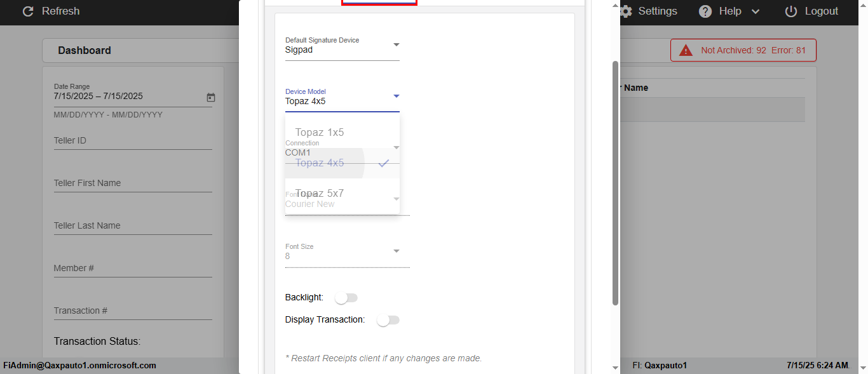Click the Settings gear icon

[x=626, y=11]
